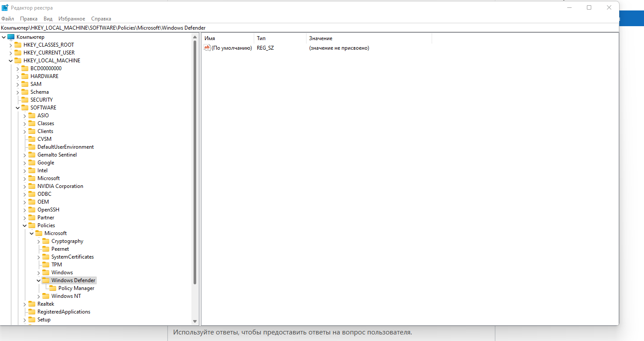Image resolution: width=644 pixels, height=341 pixels.
Task: Click the Registry Editor app icon in title bar
Action: pyautogui.click(x=5, y=7)
